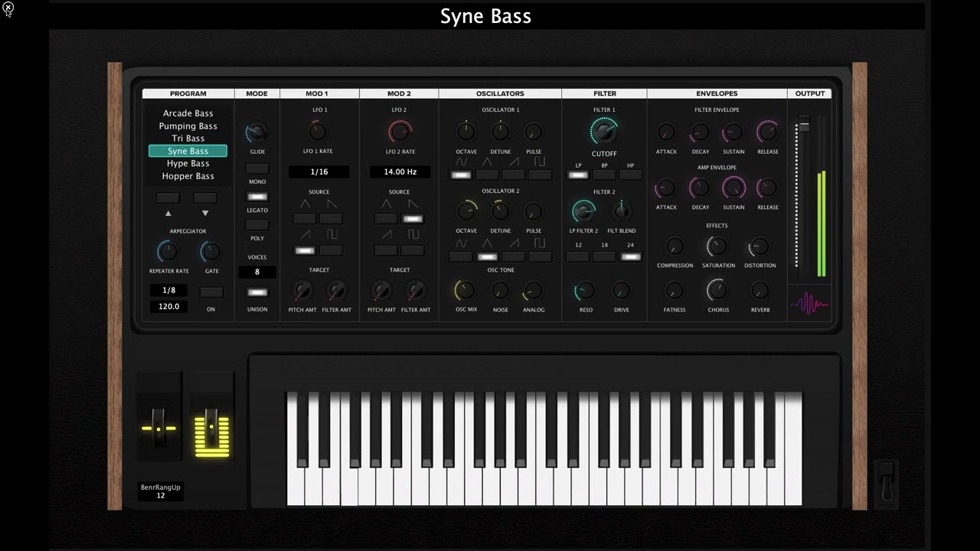Click the Reso knob in Filter section
This screenshot has height=551, width=980.
[x=586, y=291]
